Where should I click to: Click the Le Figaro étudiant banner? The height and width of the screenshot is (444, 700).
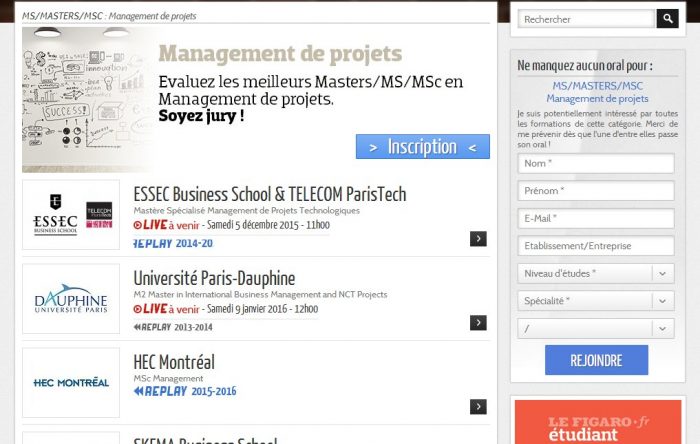click(598, 422)
